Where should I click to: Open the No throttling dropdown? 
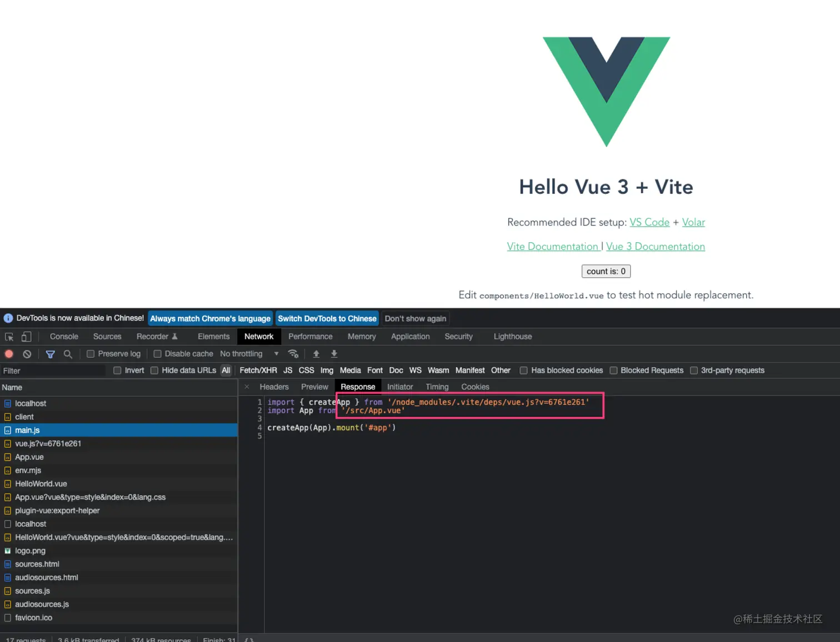pos(249,354)
